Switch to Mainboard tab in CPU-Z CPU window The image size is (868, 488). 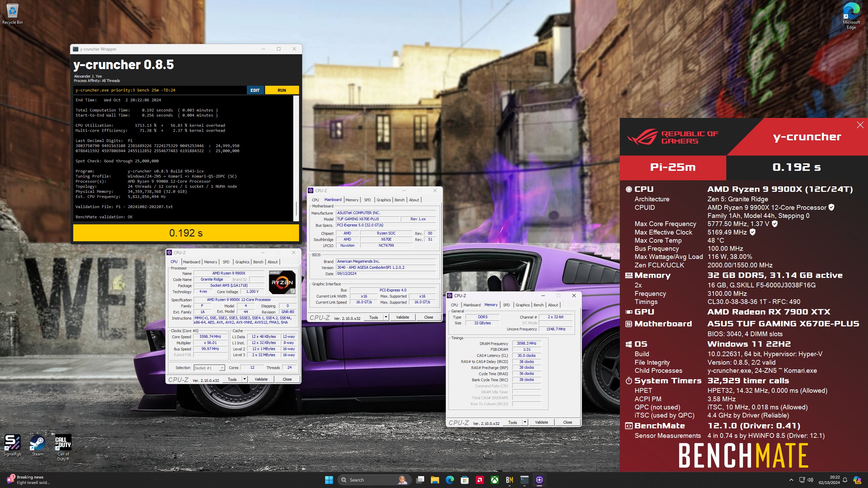point(192,262)
